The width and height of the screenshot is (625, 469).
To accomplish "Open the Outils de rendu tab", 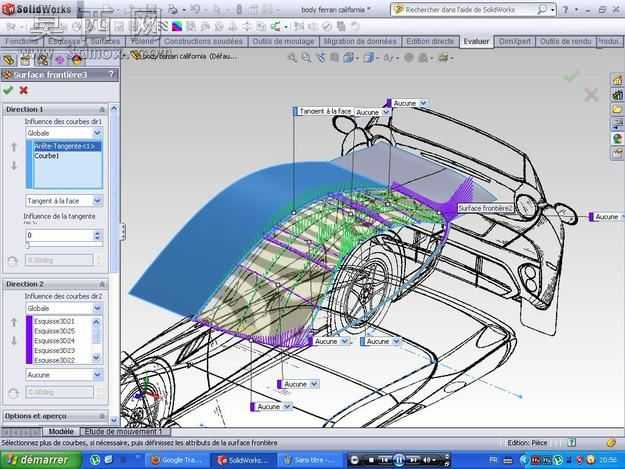I will point(565,41).
